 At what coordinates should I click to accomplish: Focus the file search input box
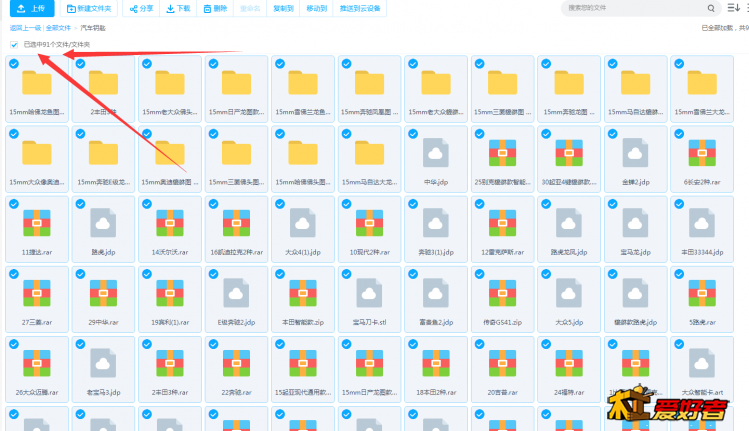tap(633, 8)
